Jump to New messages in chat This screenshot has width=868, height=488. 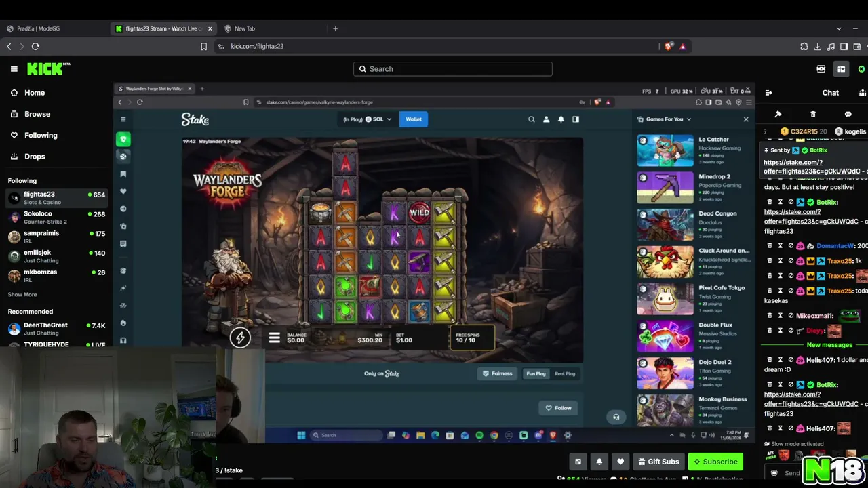[829, 345]
